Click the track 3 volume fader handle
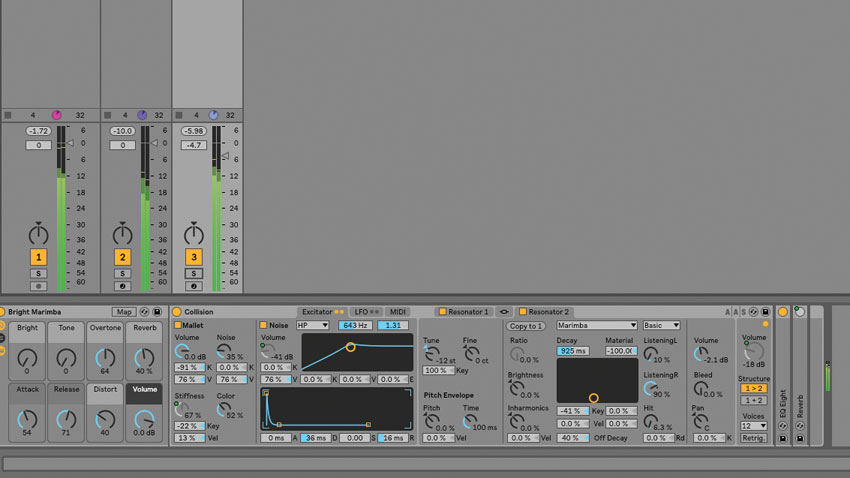 pyautogui.click(x=226, y=156)
